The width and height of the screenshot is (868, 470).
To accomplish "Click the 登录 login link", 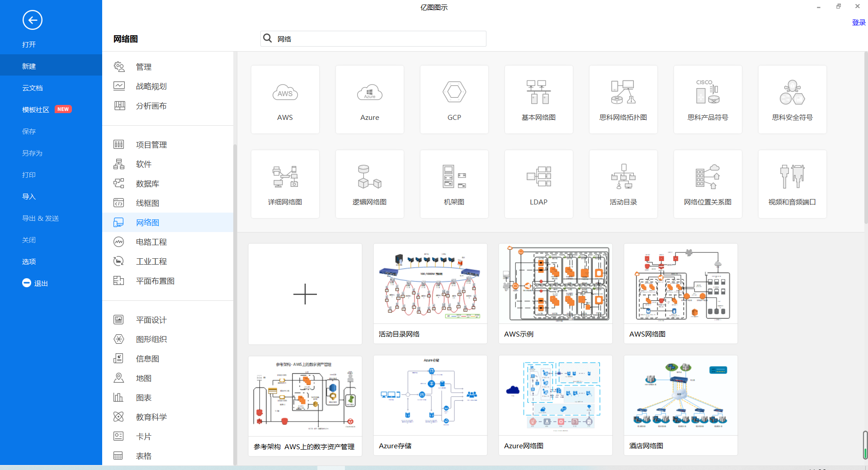I will point(859,22).
